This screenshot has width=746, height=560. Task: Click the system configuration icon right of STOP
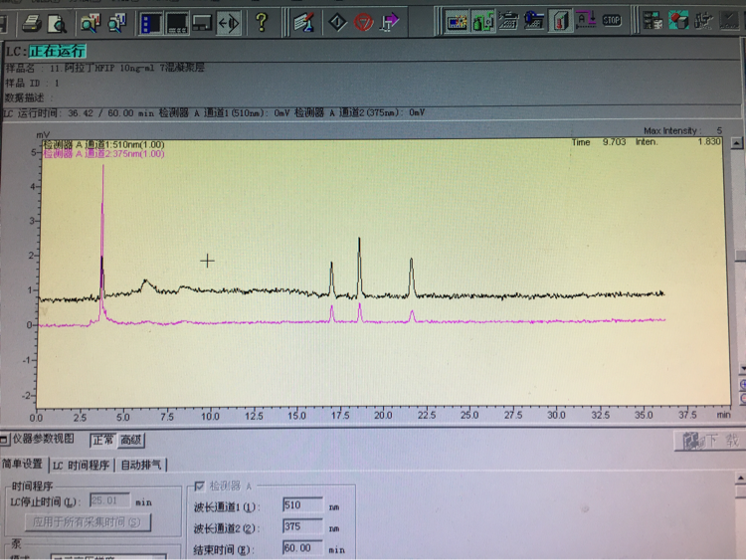pyautogui.click(x=653, y=21)
